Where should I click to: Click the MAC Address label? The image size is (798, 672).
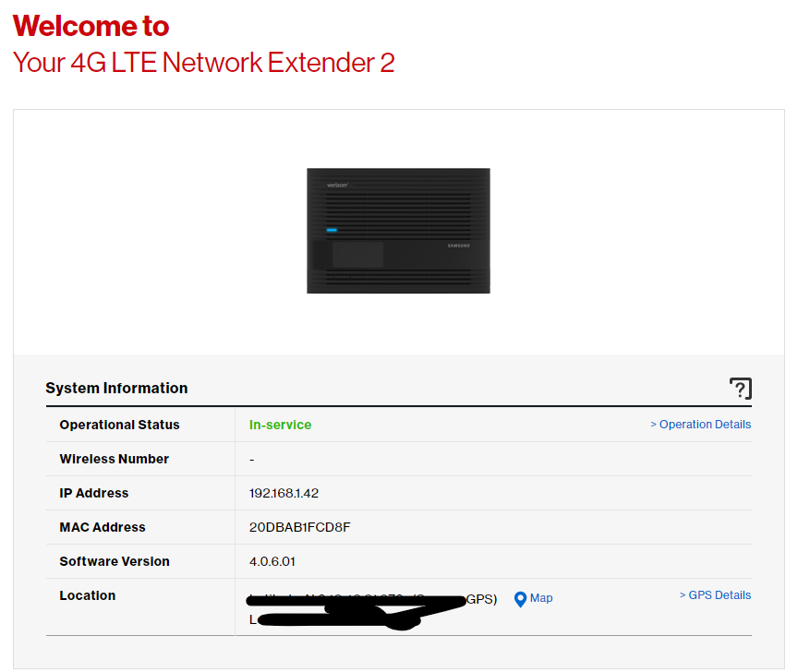click(103, 527)
